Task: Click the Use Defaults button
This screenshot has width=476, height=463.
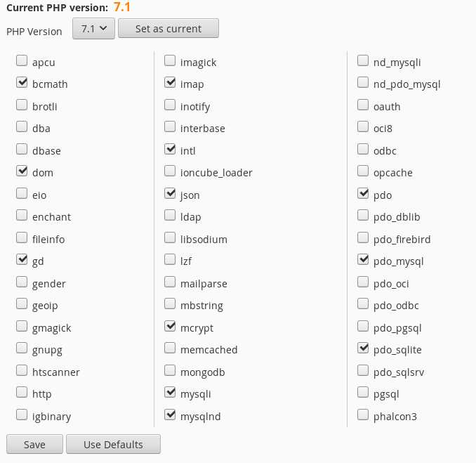Action: click(113, 444)
